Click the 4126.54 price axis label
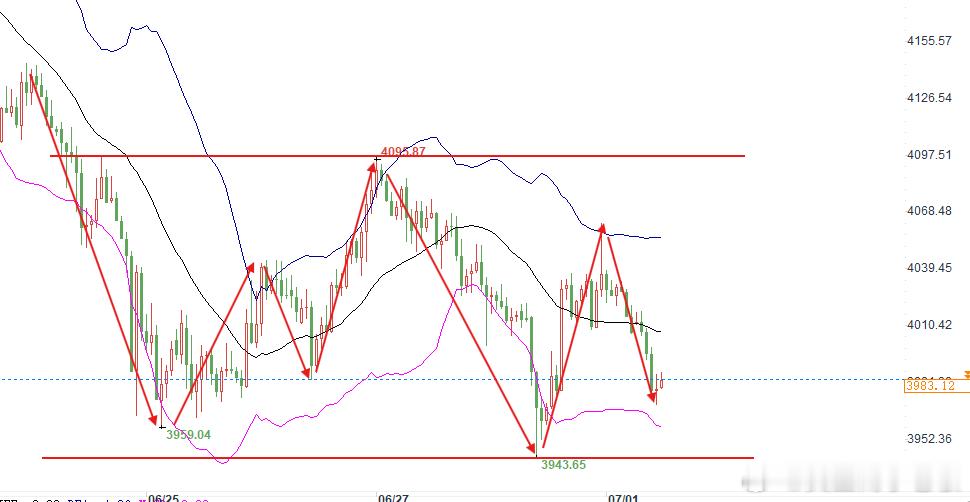 pyautogui.click(x=929, y=98)
